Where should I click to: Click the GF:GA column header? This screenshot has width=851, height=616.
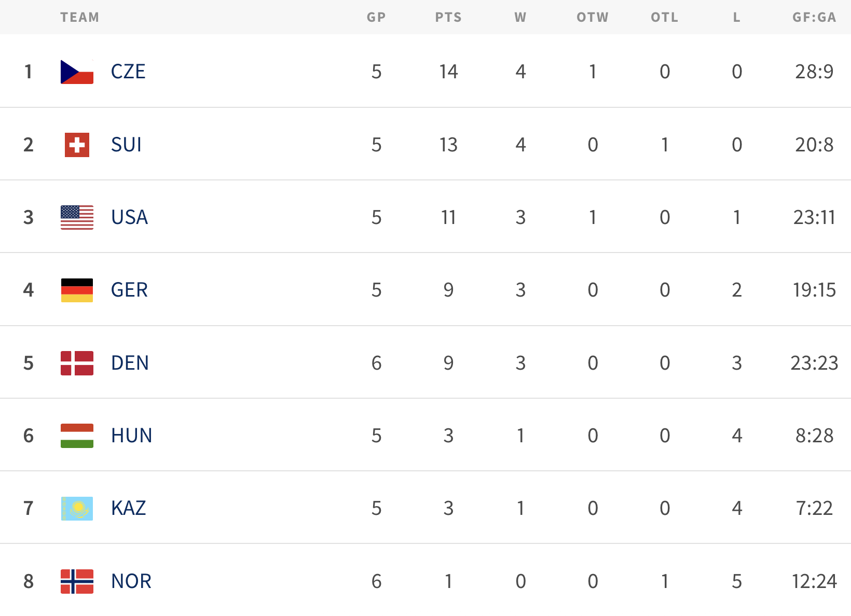pos(814,17)
